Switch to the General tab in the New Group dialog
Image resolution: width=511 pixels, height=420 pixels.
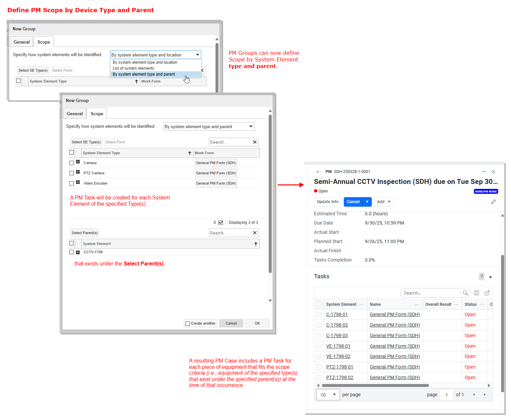(x=75, y=114)
